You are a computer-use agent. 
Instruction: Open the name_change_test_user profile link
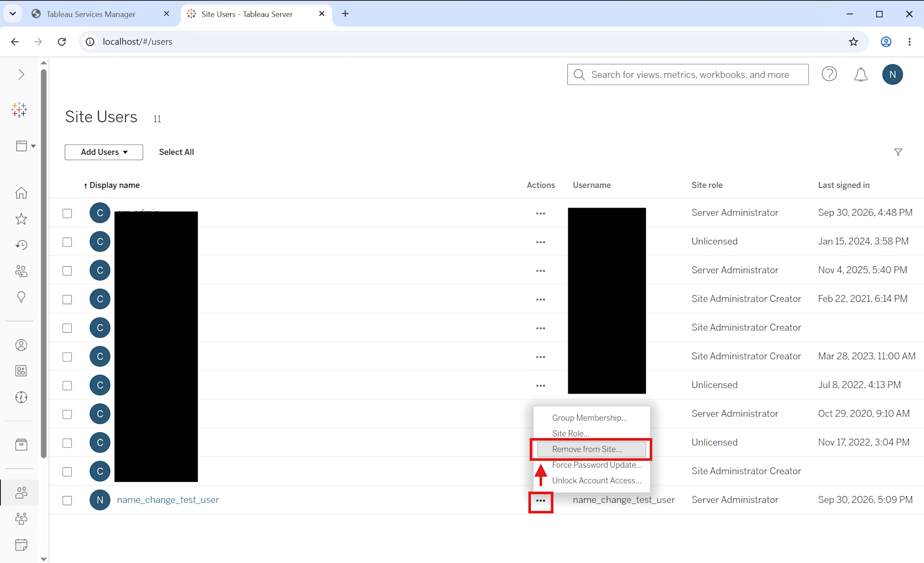(168, 500)
